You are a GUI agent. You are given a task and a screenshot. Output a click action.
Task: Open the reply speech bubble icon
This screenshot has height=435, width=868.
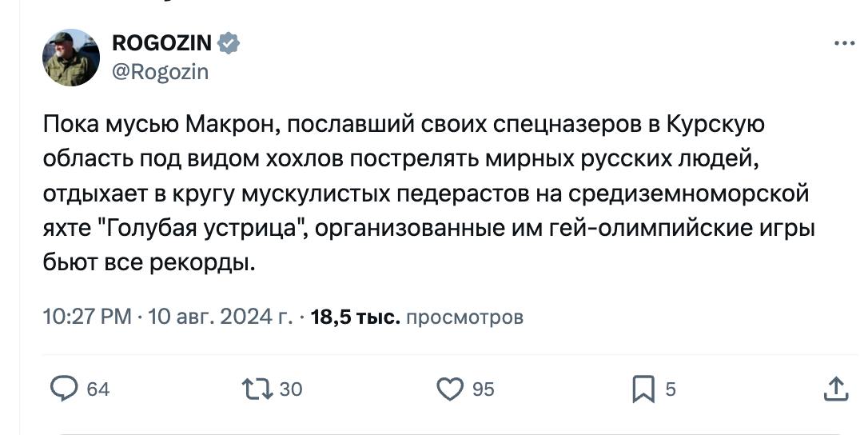(64, 389)
